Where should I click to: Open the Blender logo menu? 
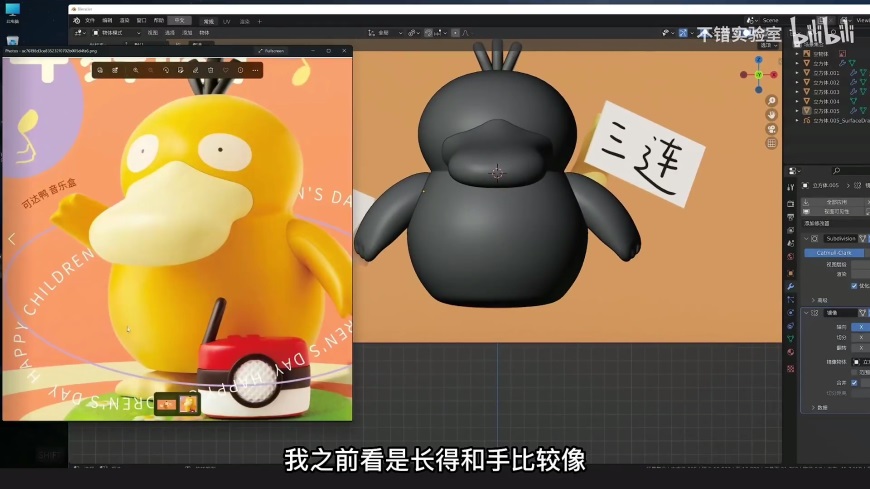click(77, 21)
